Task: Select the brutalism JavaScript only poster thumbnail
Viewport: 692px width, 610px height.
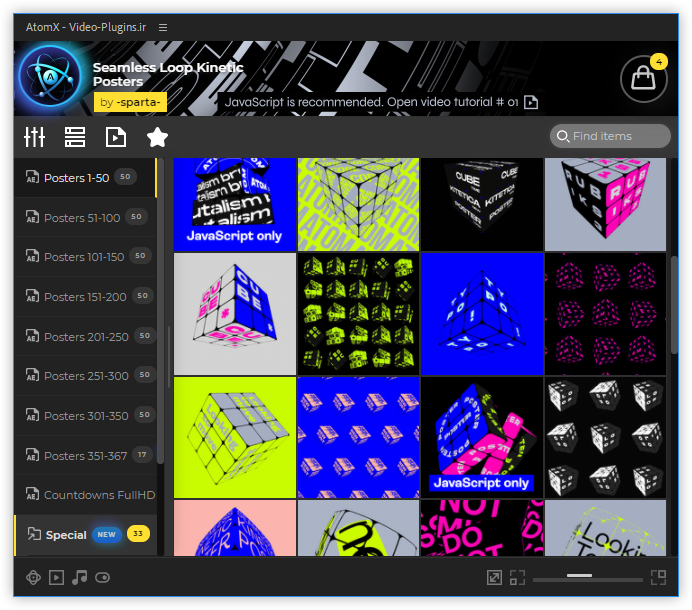Action: coord(235,204)
